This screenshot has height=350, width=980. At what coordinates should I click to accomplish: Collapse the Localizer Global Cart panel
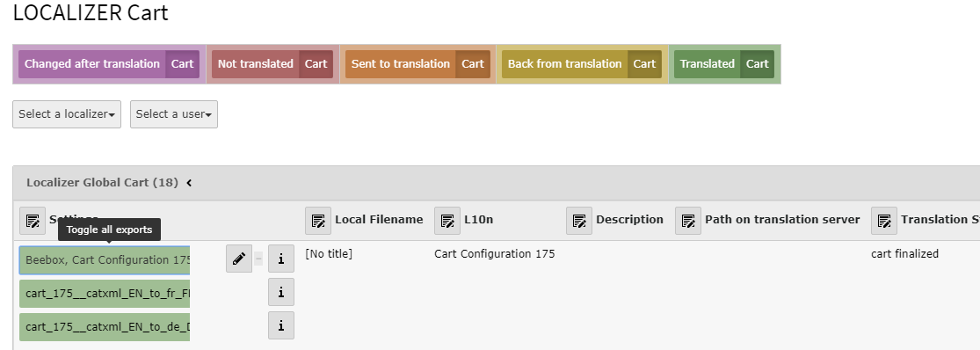click(189, 183)
